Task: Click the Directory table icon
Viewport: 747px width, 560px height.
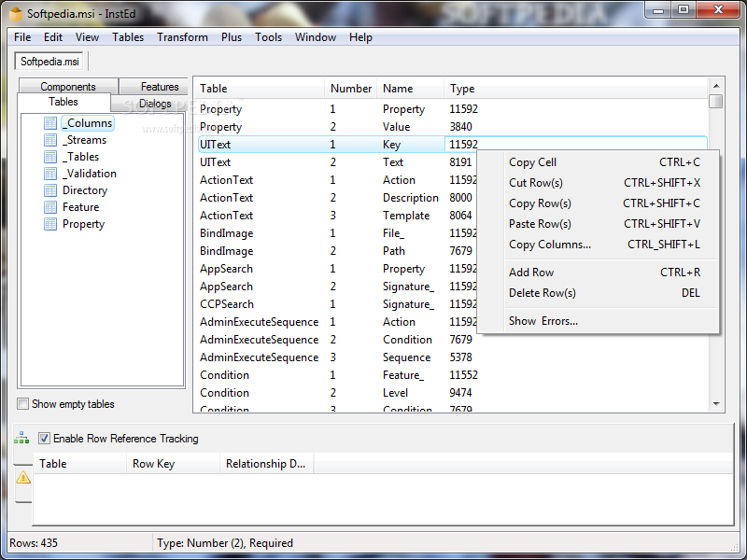Action: tap(50, 190)
